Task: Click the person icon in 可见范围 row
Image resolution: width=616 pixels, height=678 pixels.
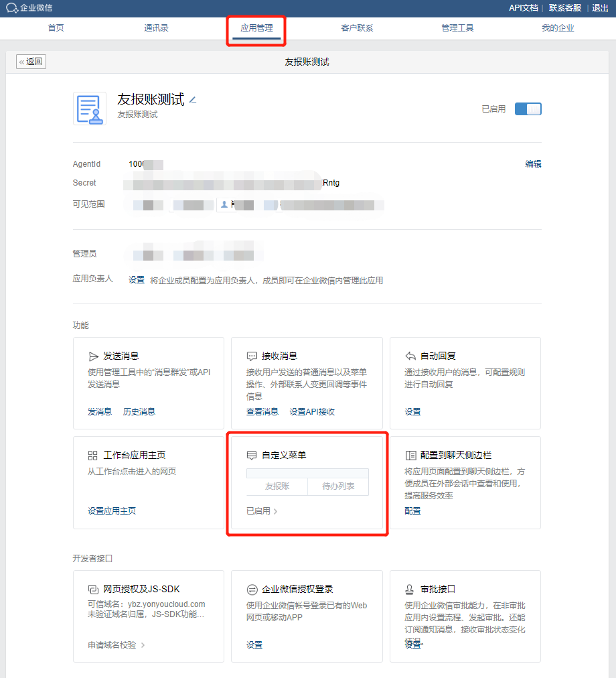Action: pyautogui.click(x=224, y=204)
